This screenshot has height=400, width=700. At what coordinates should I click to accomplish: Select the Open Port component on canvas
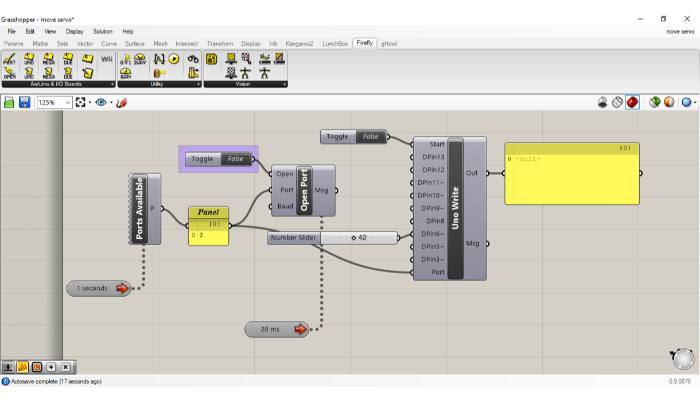click(304, 190)
